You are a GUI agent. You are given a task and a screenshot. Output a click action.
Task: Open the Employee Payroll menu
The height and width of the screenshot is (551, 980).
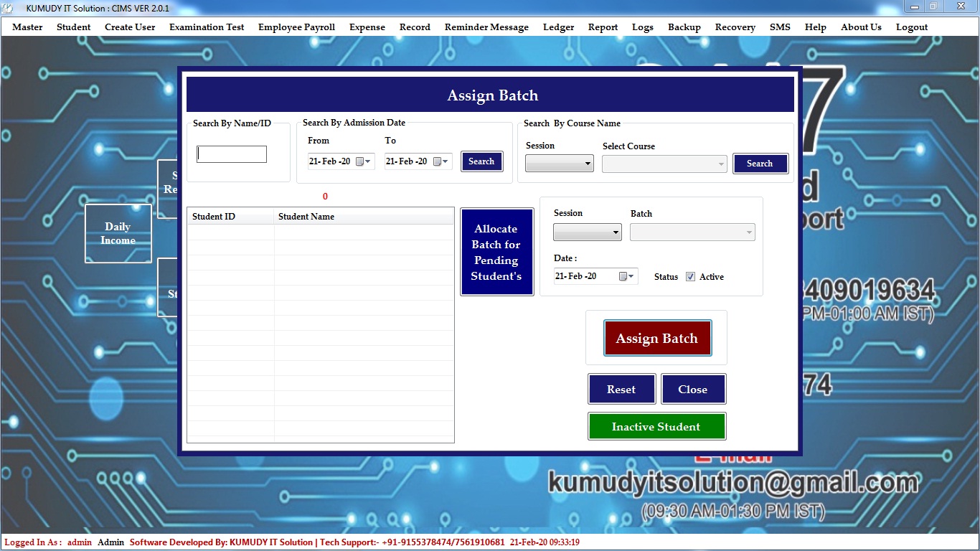[x=296, y=27]
